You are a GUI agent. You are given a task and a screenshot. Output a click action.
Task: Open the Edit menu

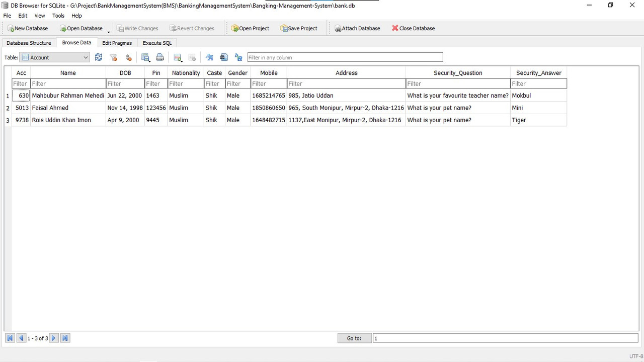coord(23,16)
